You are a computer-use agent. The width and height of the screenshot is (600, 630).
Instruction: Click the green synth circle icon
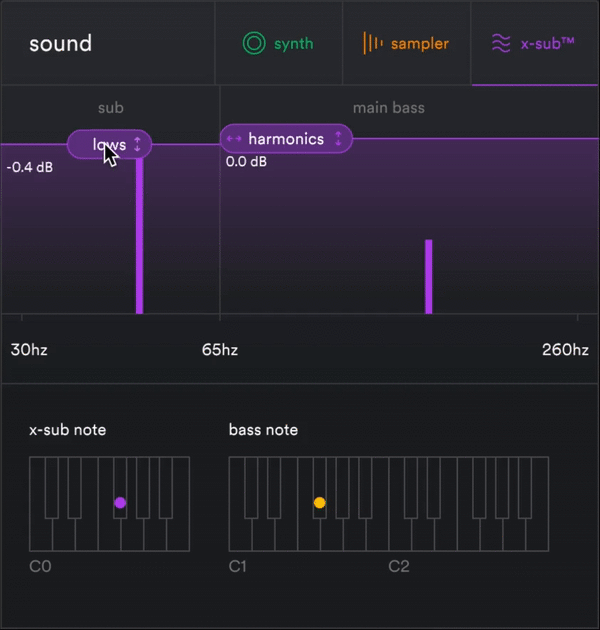pos(254,44)
